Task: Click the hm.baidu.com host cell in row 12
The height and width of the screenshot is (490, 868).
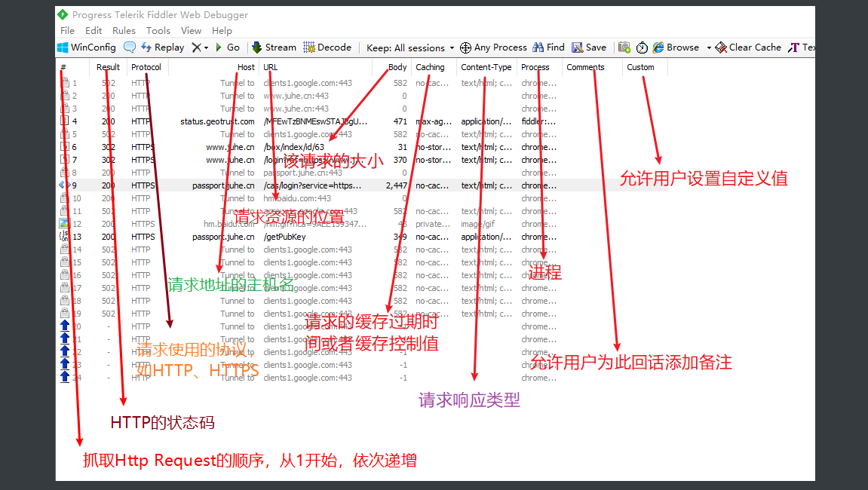Action: (229, 224)
